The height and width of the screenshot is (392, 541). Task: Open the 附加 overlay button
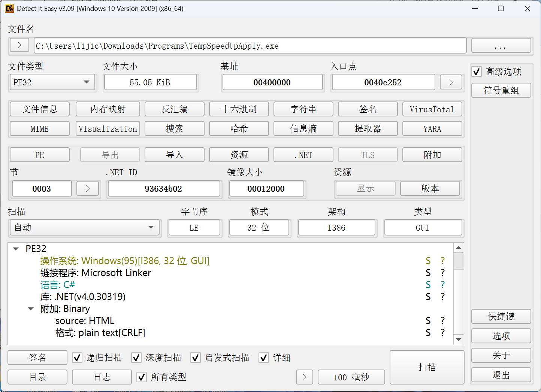[x=432, y=155]
